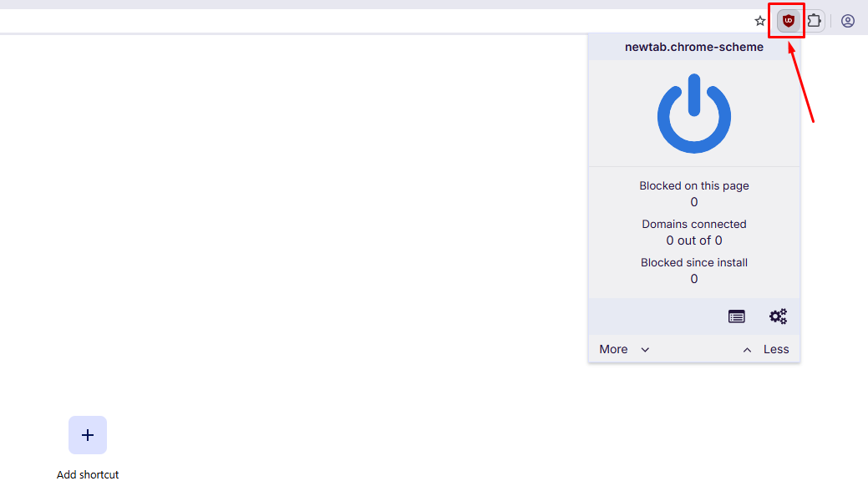Click the bookmark star in the address bar

point(759,20)
